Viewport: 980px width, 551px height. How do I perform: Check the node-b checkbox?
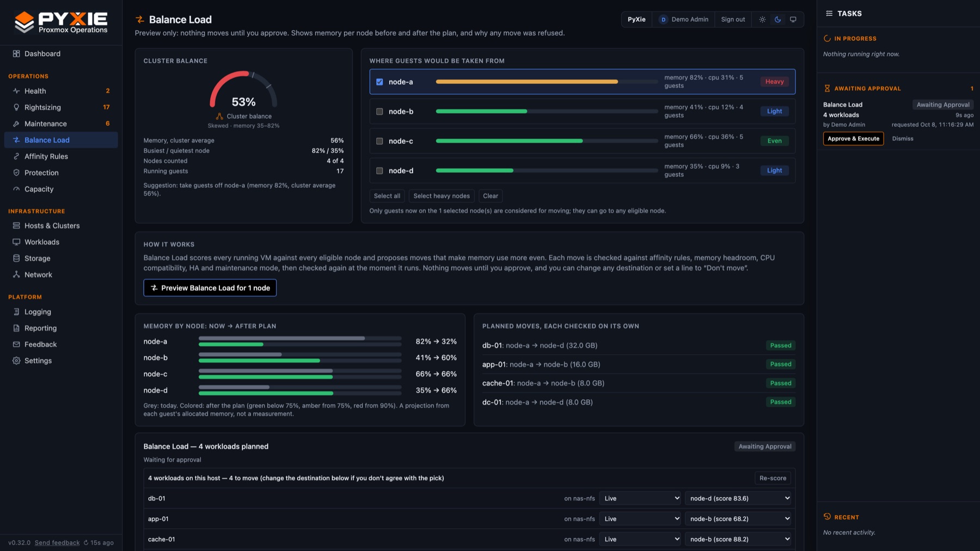pyautogui.click(x=379, y=112)
